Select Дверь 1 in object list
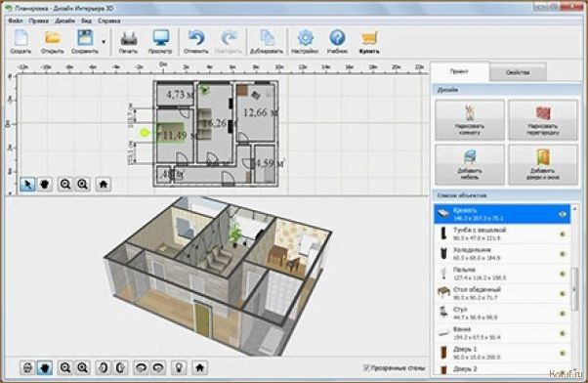Screen dimensions: 588x383 tap(502, 353)
